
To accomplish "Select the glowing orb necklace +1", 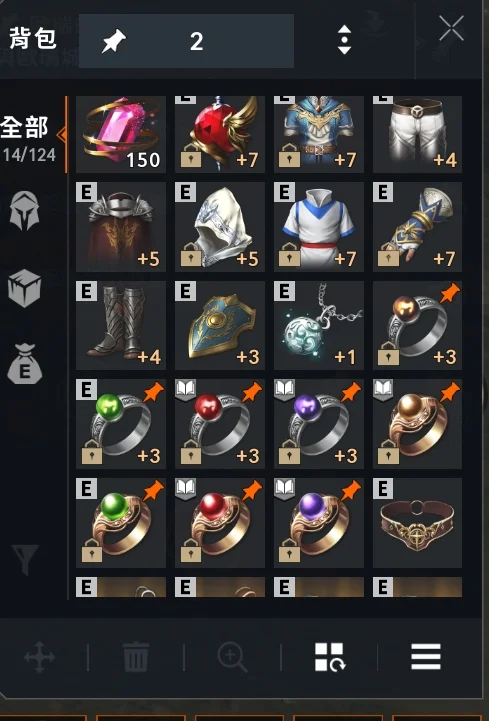I will 319,325.
